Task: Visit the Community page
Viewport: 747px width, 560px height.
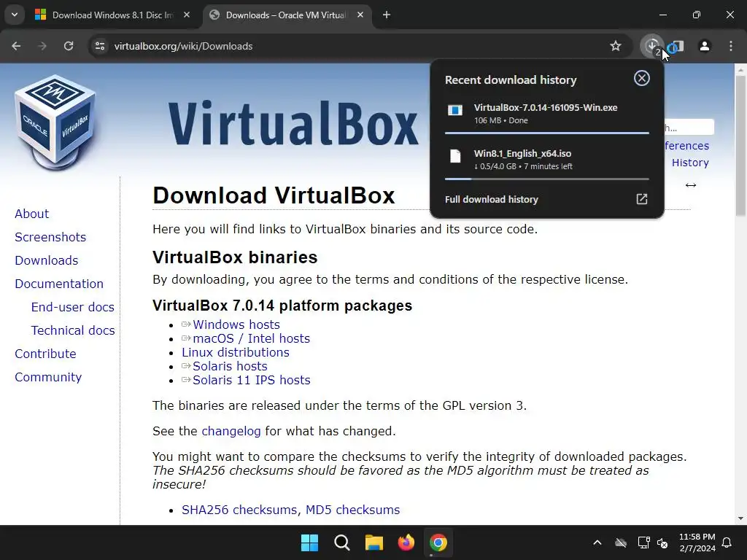Action: pos(48,377)
